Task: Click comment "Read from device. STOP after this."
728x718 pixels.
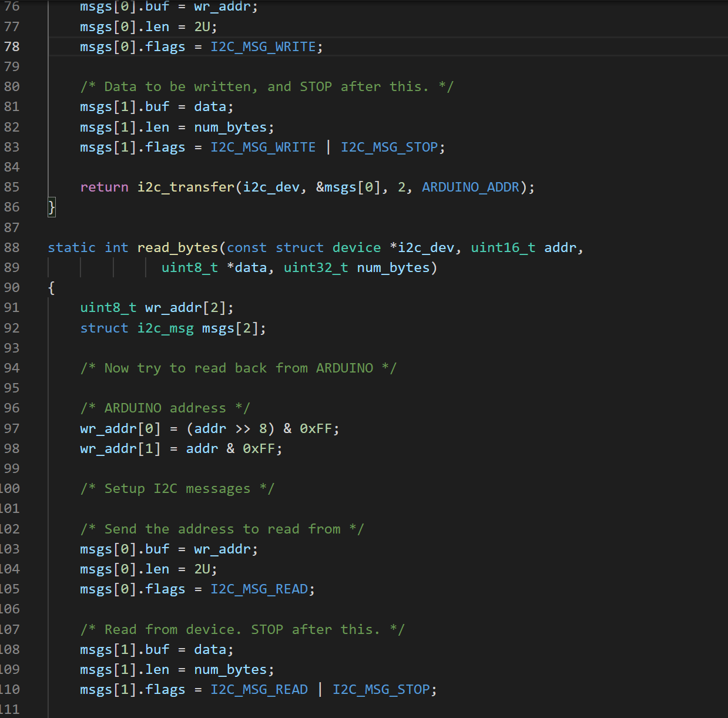Action: tap(243, 629)
